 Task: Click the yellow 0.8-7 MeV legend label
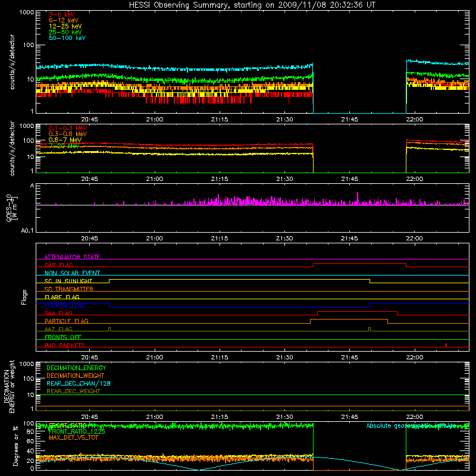point(65,140)
